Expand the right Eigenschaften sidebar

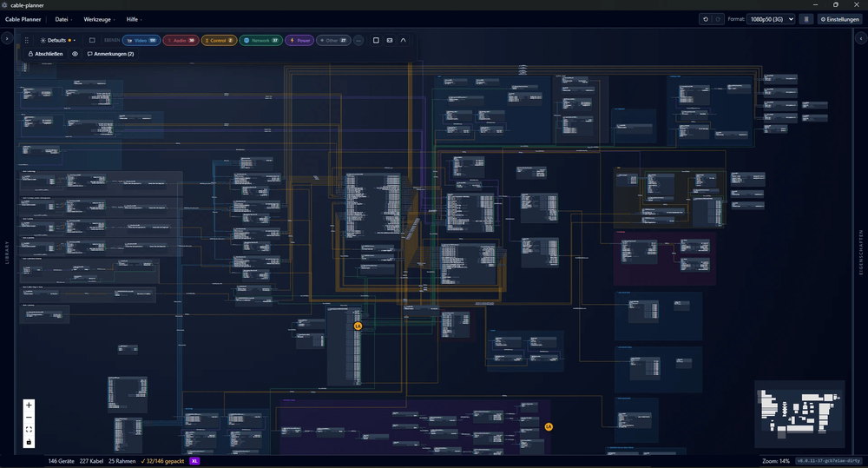tap(861, 39)
